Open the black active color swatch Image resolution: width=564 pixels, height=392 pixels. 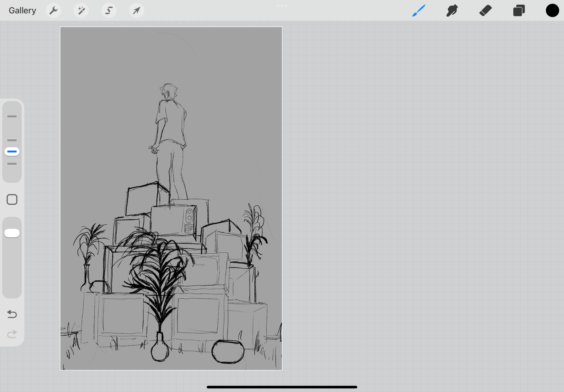(x=552, y=11)
